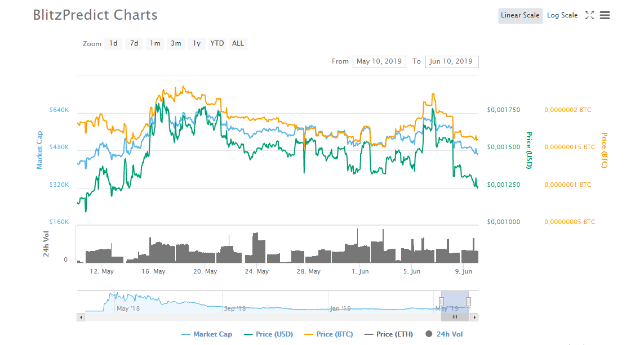Click the From date field May 10, 2019
This screenshot has height=345, width=644.
click(379, 61)
